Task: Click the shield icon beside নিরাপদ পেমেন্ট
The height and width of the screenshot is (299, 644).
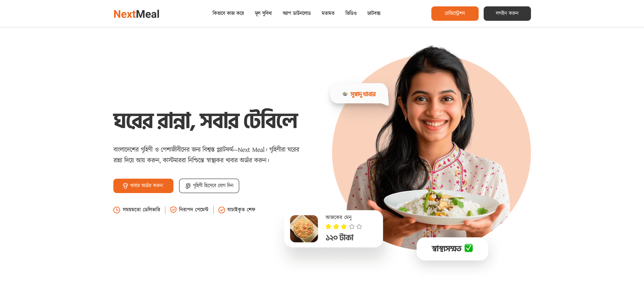Action: (173, 210)
